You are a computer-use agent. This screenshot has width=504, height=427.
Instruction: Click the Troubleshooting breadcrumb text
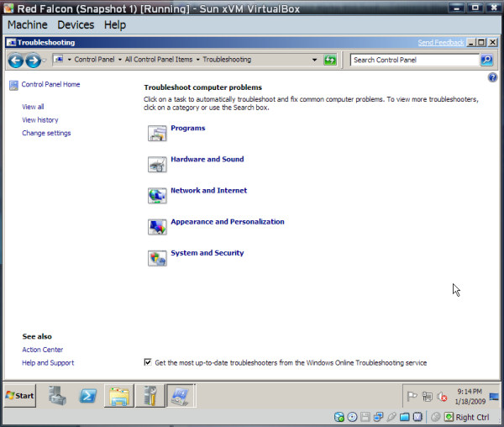[x=227, y=60]
